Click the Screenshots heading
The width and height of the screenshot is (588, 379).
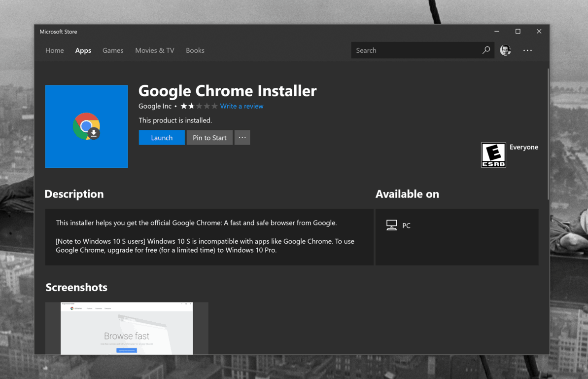click(76, 287)
